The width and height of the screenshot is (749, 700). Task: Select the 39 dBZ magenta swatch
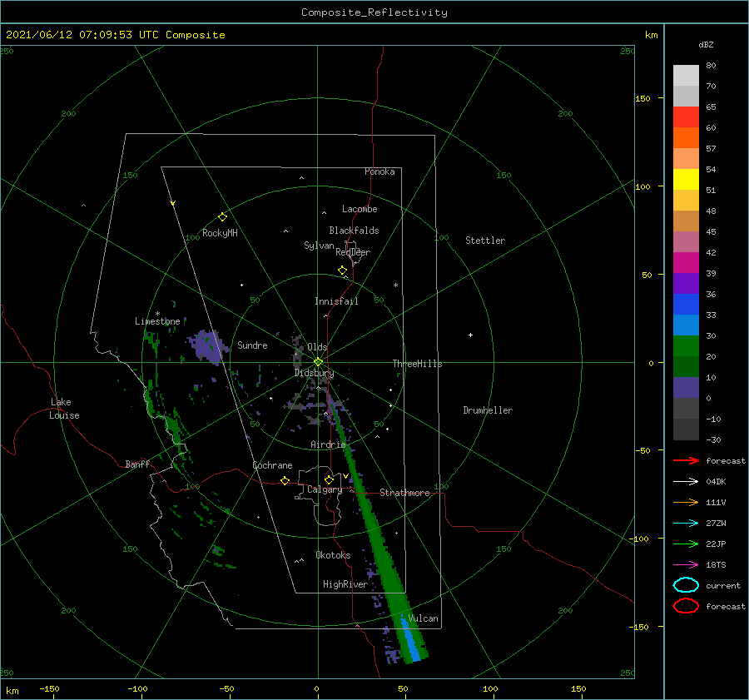click(686, 262)
